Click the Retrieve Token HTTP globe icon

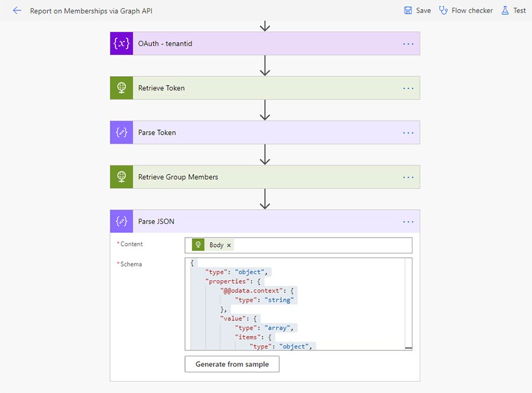pos(121,88)
